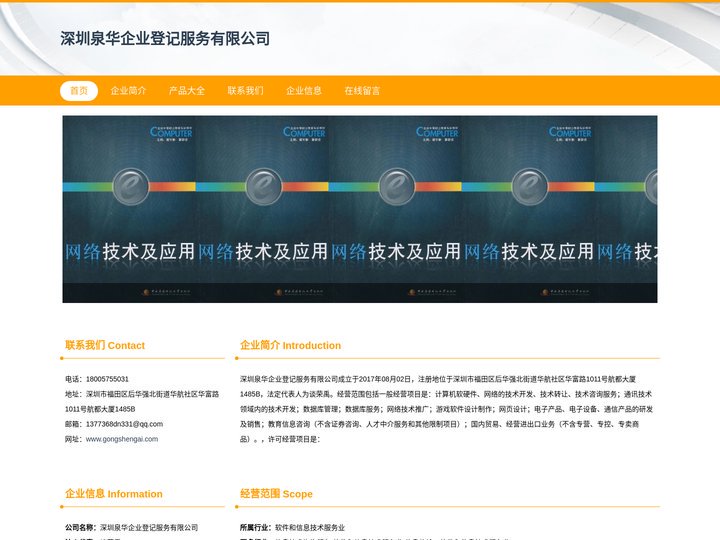The width and height of the screenshot is (720, 540).
Task: Click the 联系我们 Contact heading
Action: tap(105, 345)
